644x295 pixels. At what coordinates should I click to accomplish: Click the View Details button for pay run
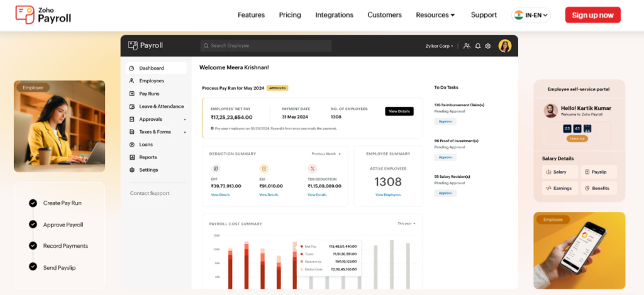point(399,111)
